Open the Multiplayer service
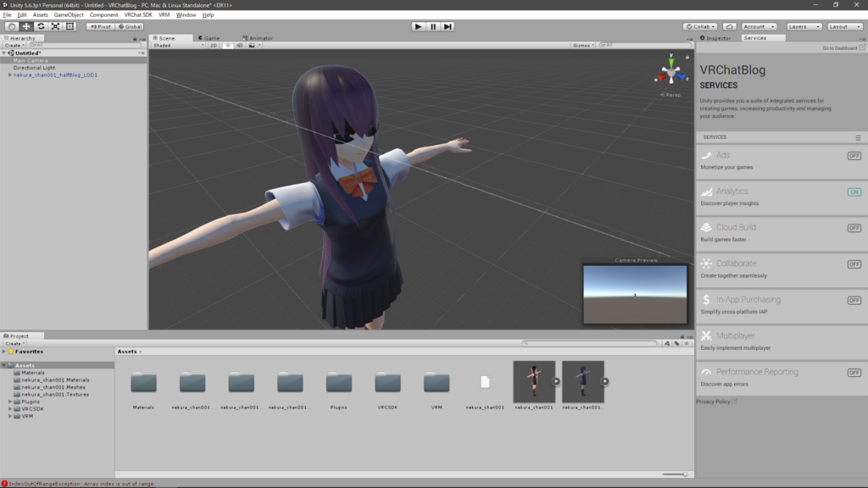868x488 pixels. pyautogui.click(x=782, y=341)
